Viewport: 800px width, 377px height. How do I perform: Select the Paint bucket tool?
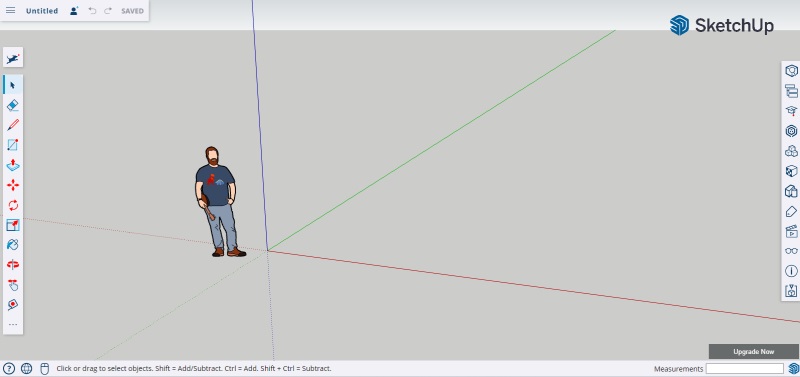click(x=13, y=245)
